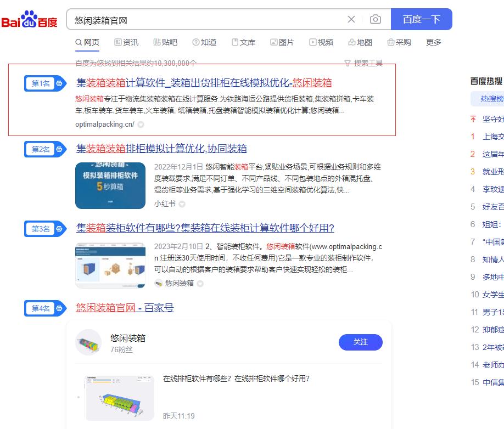The image size is (504, 429).
Task: Open the 更多 dropdown in the tab bar
Action: coord(433,42)
